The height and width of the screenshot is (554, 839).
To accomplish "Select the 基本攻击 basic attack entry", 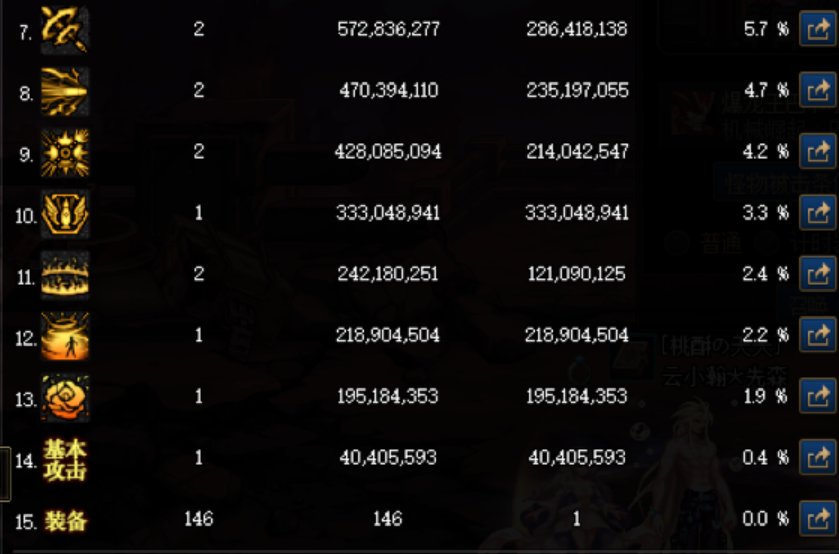I will (65, 460).
